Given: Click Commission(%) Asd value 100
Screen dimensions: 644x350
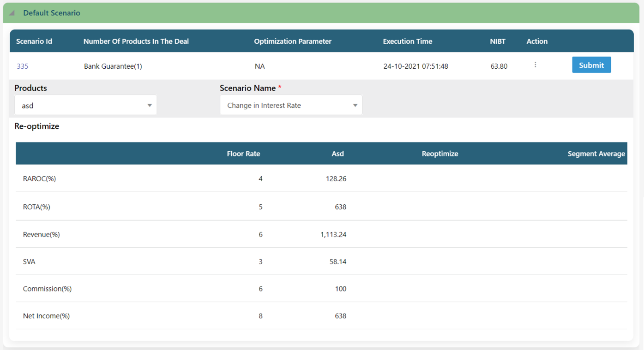Looking at the screenshot, I should click(341, 289).
